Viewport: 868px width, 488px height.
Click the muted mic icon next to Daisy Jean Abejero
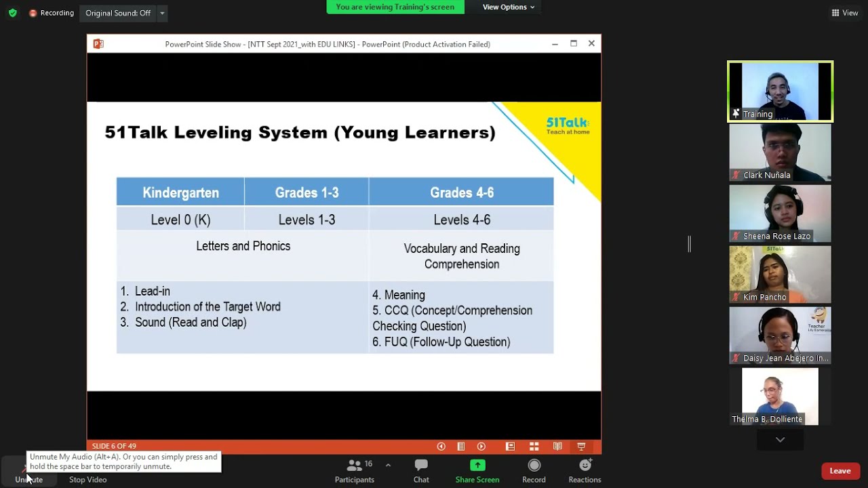click(x=736, y=358)
